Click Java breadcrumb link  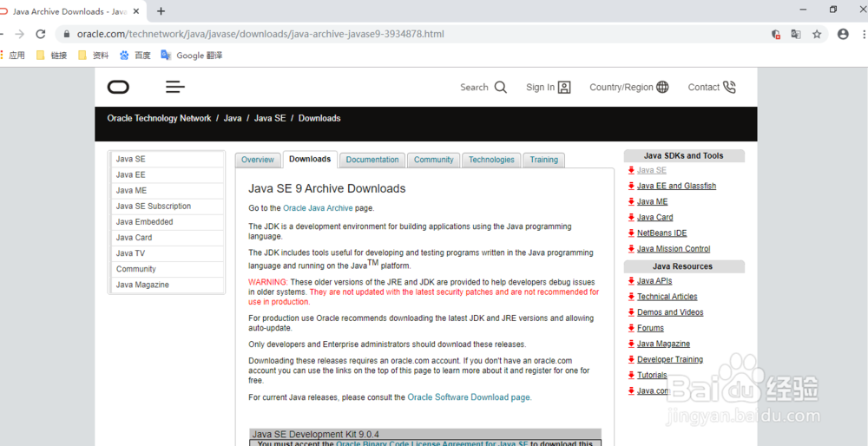click(x=233, y=118)
